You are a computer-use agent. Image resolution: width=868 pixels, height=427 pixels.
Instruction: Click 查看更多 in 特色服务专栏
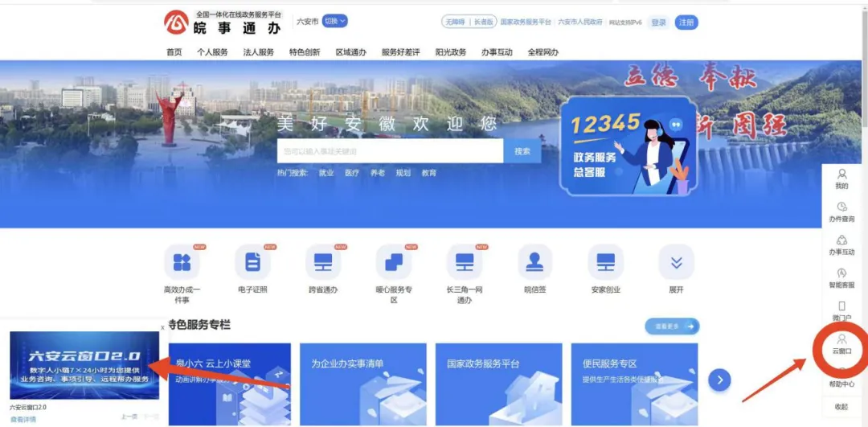coord(672,326)
